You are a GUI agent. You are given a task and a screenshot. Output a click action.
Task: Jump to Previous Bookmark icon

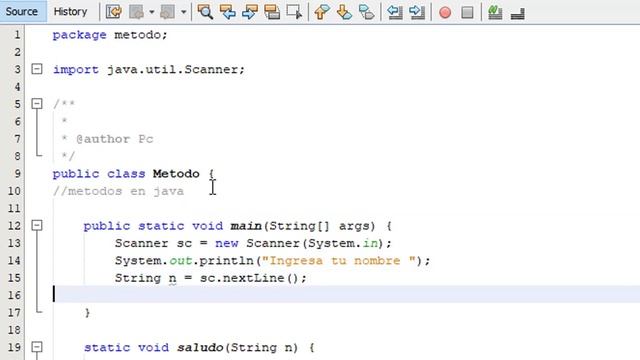tap(322, 12)
